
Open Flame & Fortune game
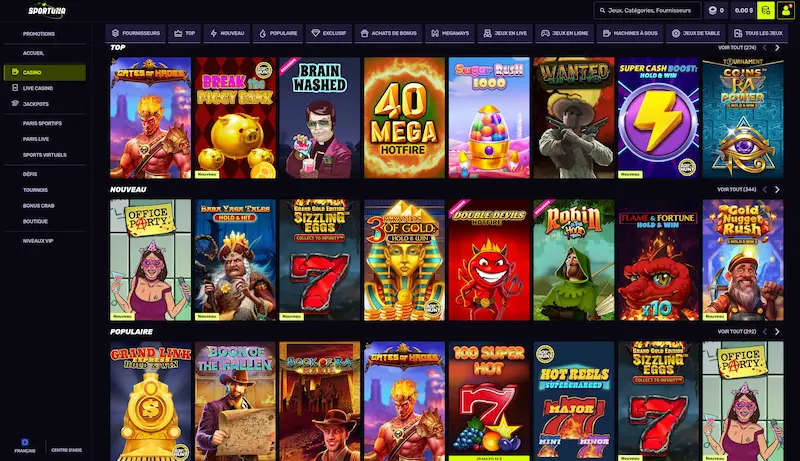point(659,260)
